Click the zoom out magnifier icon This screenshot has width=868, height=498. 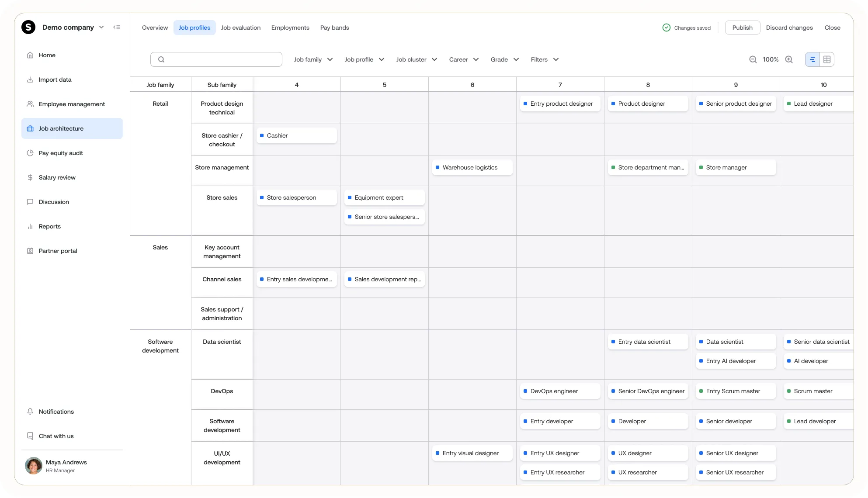(x=753, y=59)
